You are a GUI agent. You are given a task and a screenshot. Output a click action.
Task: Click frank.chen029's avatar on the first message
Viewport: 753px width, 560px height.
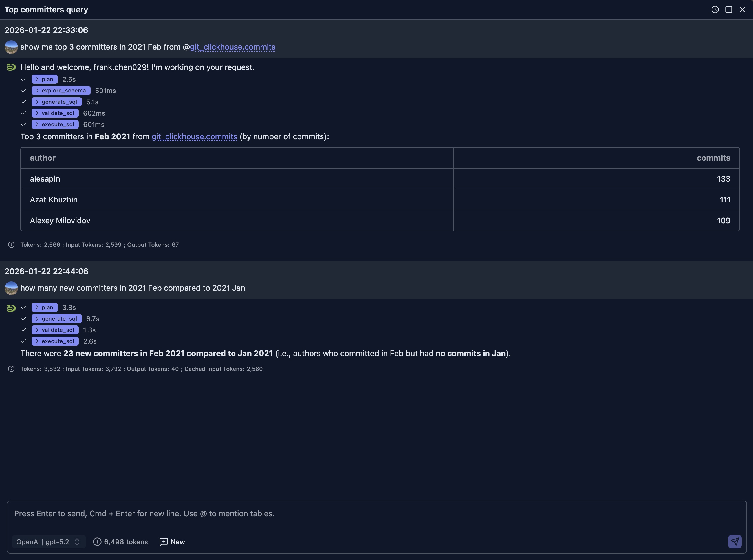click(11, 47)
